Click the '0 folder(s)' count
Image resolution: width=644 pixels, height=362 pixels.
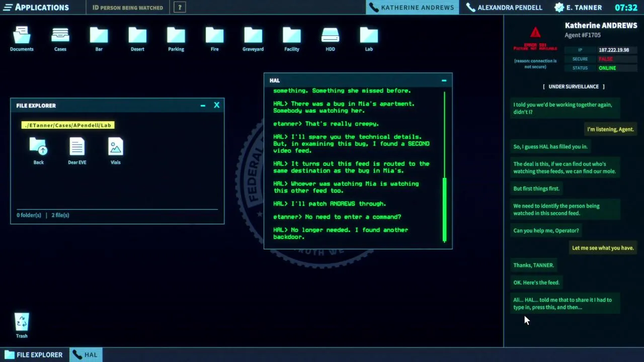pos(29,215)
